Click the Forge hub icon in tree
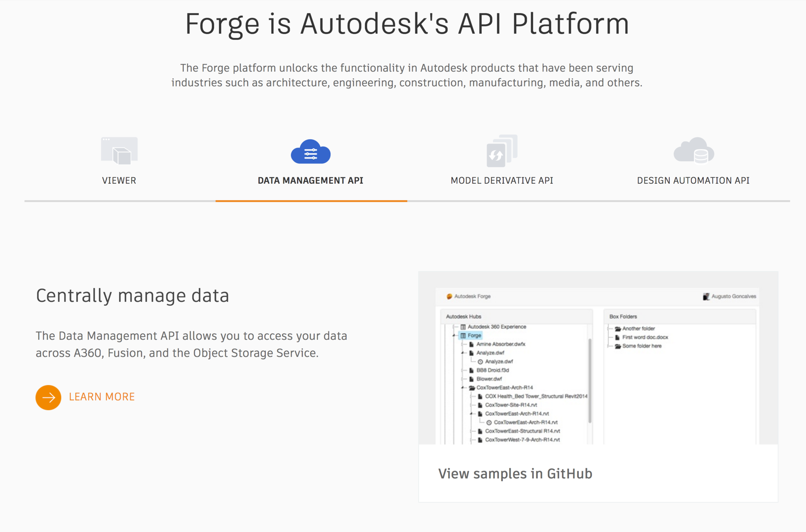 pos(463,336)
